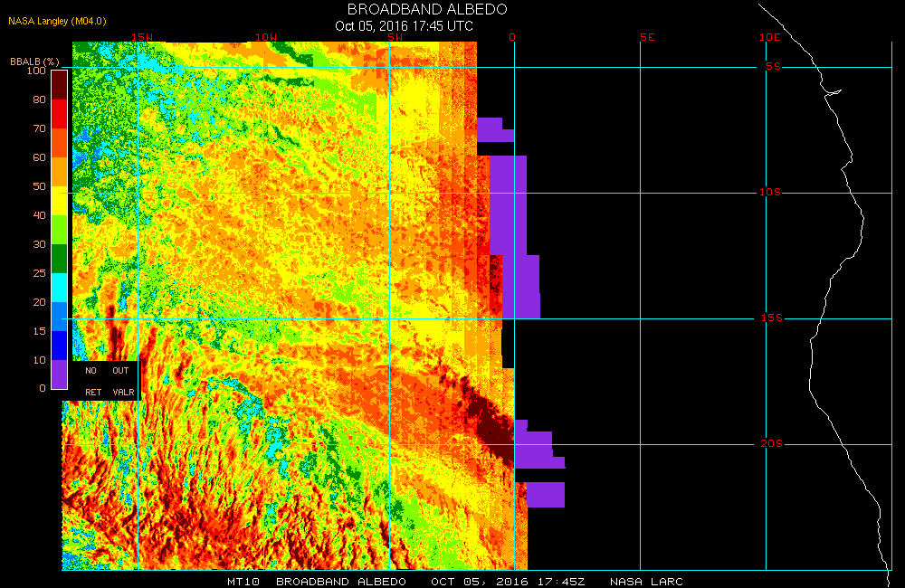Click the 'BROADBAND ALBEDO' title at top
Viewport: 905px width, 588px height.
point(427,9)
